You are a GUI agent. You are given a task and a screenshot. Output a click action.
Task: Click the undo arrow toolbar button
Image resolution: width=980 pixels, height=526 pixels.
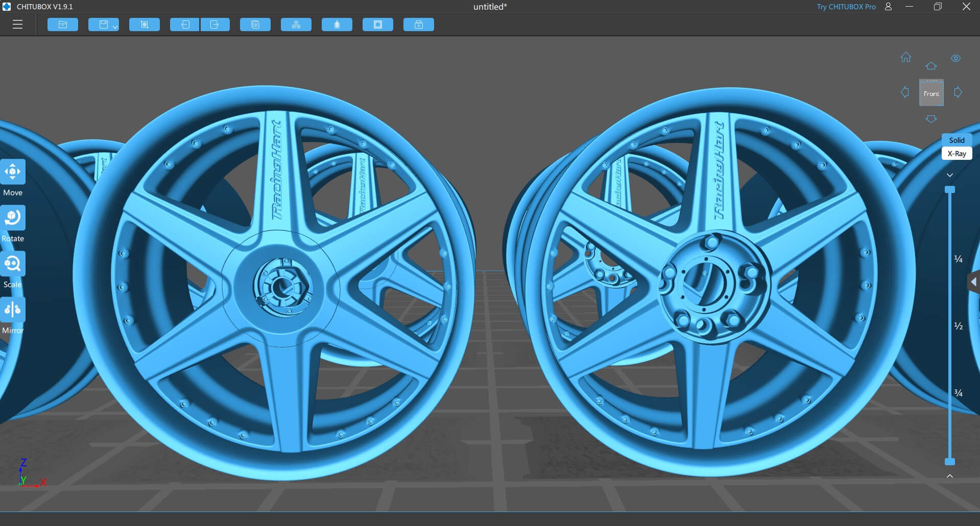[184, 25]
